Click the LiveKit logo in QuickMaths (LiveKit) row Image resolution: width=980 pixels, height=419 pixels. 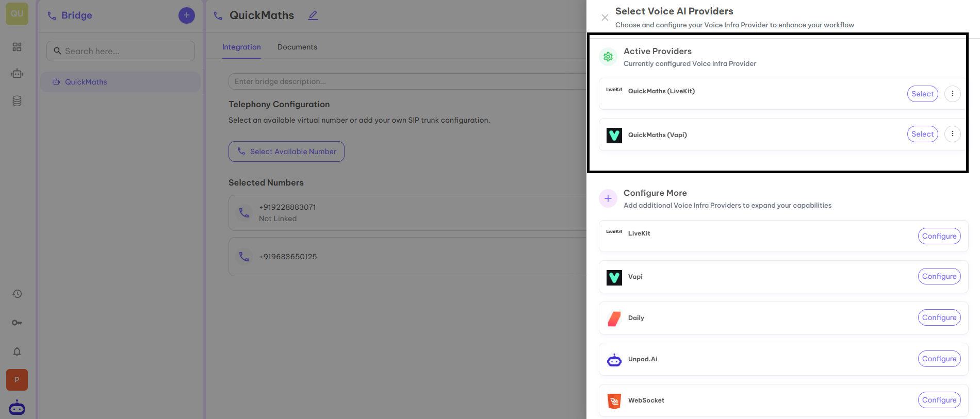(614, 90)
